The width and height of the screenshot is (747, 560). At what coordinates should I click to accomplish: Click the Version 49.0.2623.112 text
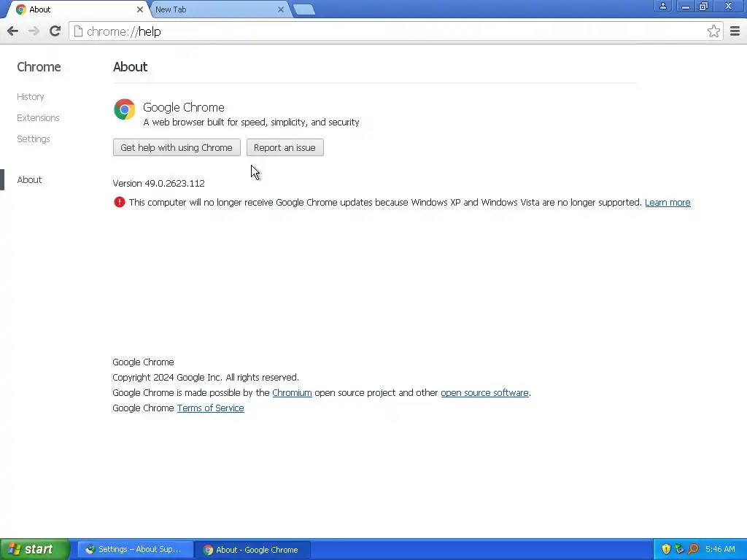[x=158, y=183]
